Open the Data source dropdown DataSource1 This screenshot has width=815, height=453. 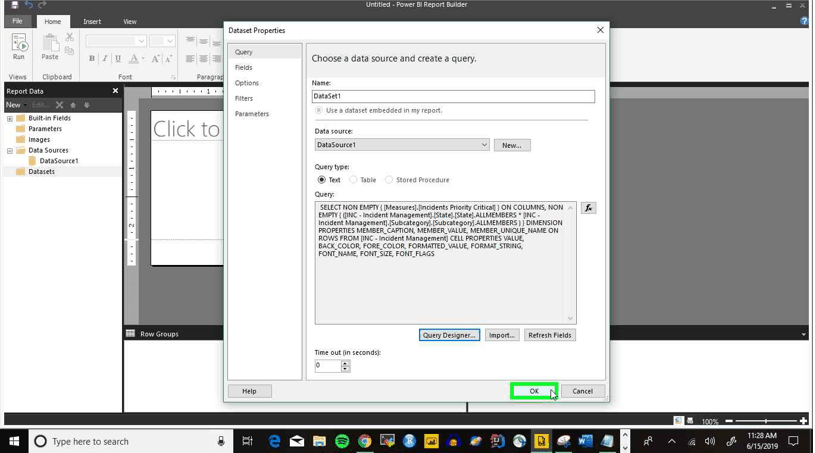point(401,145)
